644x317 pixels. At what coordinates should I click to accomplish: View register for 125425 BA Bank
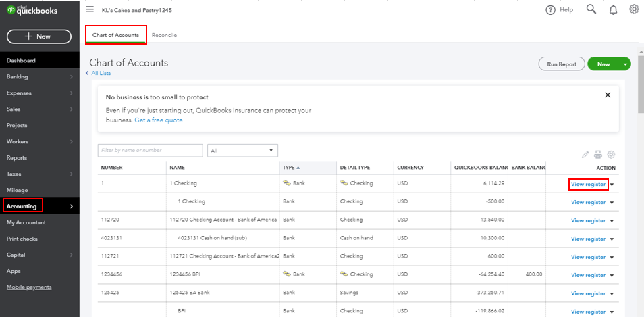588,293
